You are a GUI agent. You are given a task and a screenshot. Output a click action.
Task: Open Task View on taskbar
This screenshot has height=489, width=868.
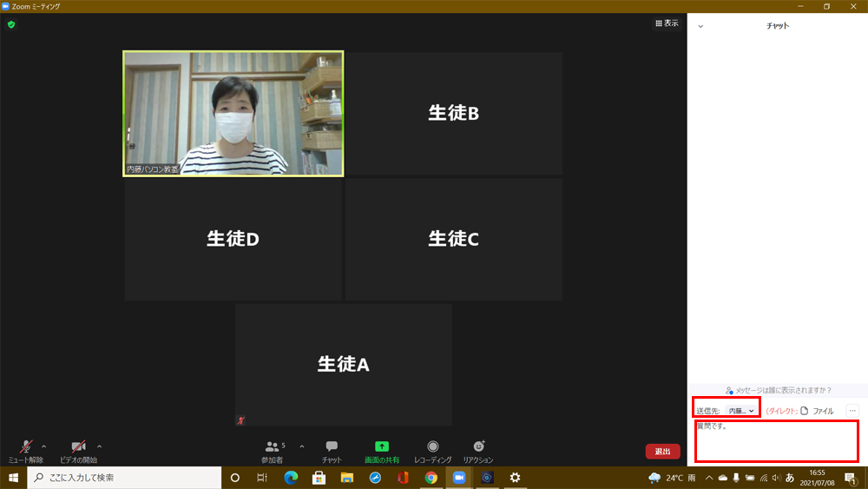pyautogui.click(x=262, y=478)
